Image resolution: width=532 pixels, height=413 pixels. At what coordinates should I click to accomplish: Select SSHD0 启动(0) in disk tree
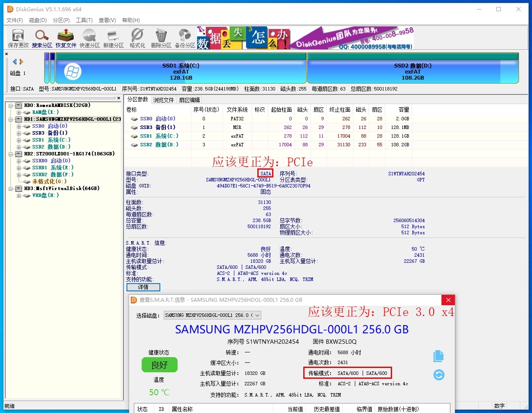pos(51,161)
